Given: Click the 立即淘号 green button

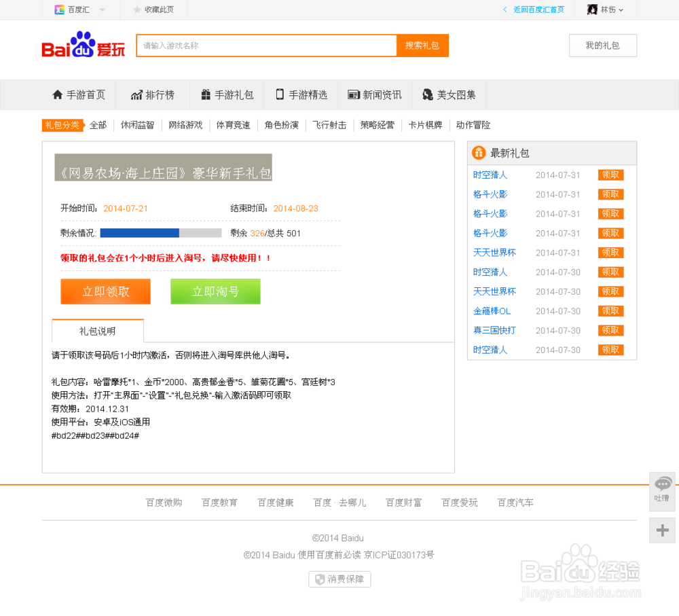Looking at the screenshot, I should [x=216, y=291].
